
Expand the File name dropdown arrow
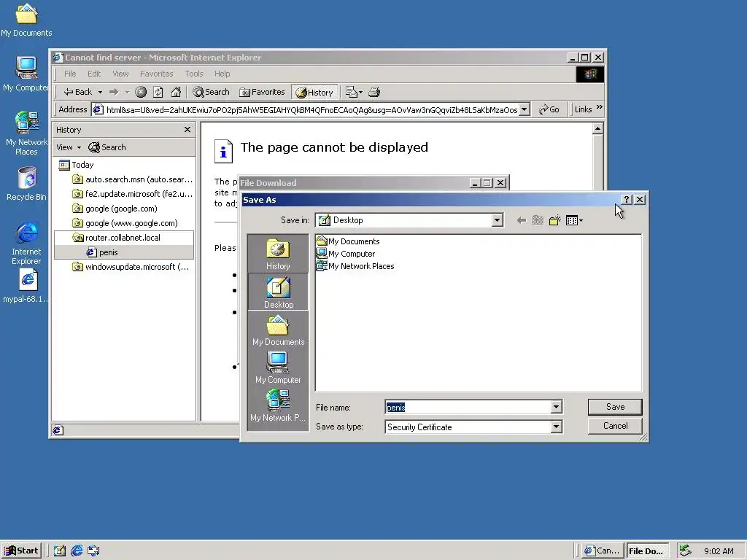coord(556,407)
